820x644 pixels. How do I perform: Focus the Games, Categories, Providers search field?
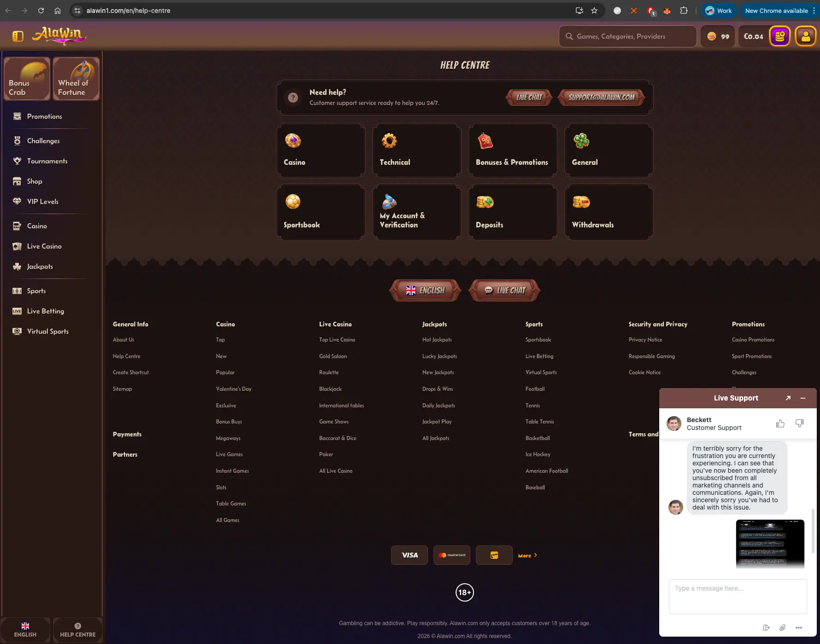(x=627, y=36)
